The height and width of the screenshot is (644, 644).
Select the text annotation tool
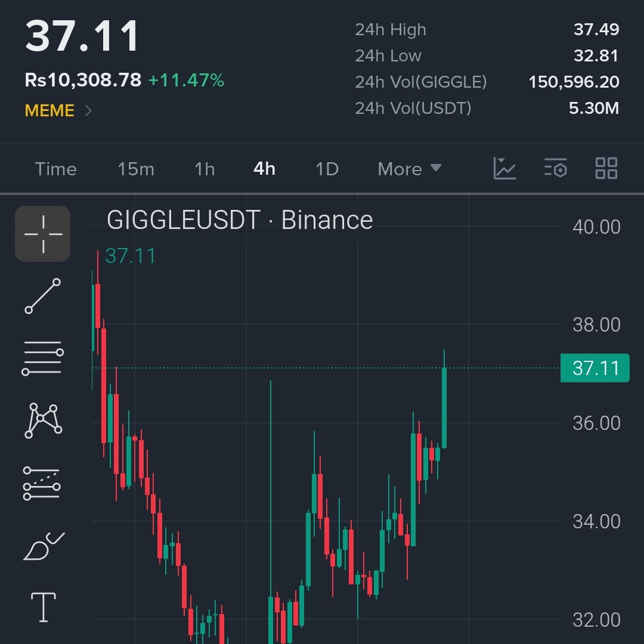pyautogui.click(x=44, y=608)
